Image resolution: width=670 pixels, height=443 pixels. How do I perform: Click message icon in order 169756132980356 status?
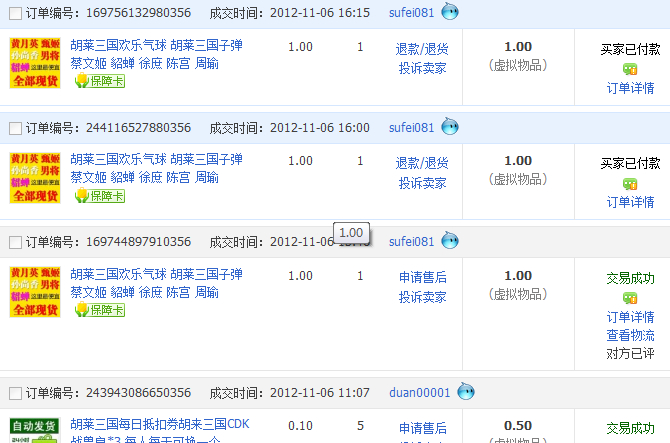(x=630, y=69)
